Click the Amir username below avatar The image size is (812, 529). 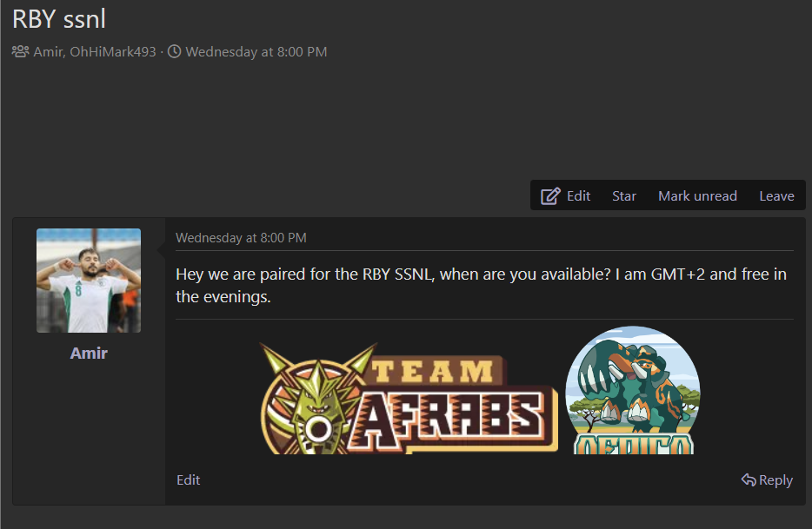(x=89, y=354)
